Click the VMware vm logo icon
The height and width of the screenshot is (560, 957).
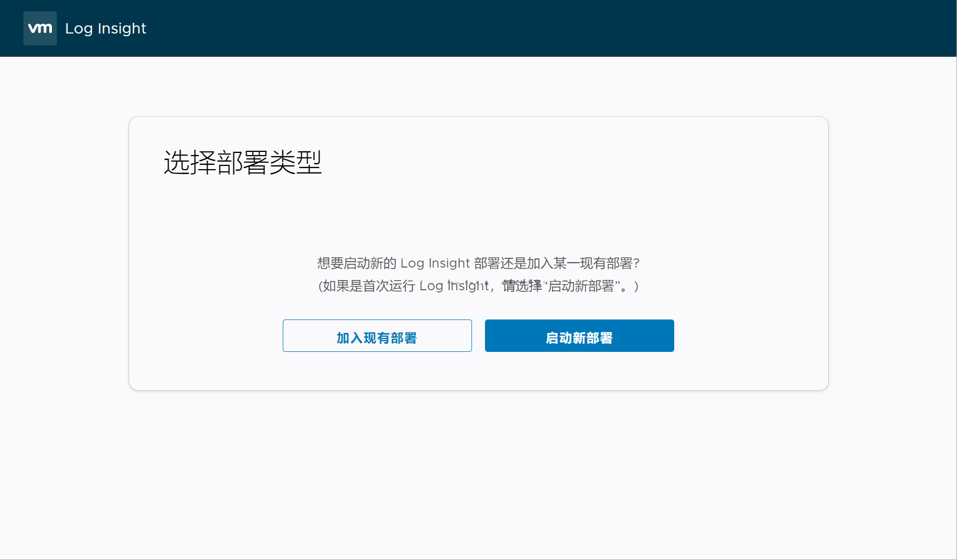(40, 28)
